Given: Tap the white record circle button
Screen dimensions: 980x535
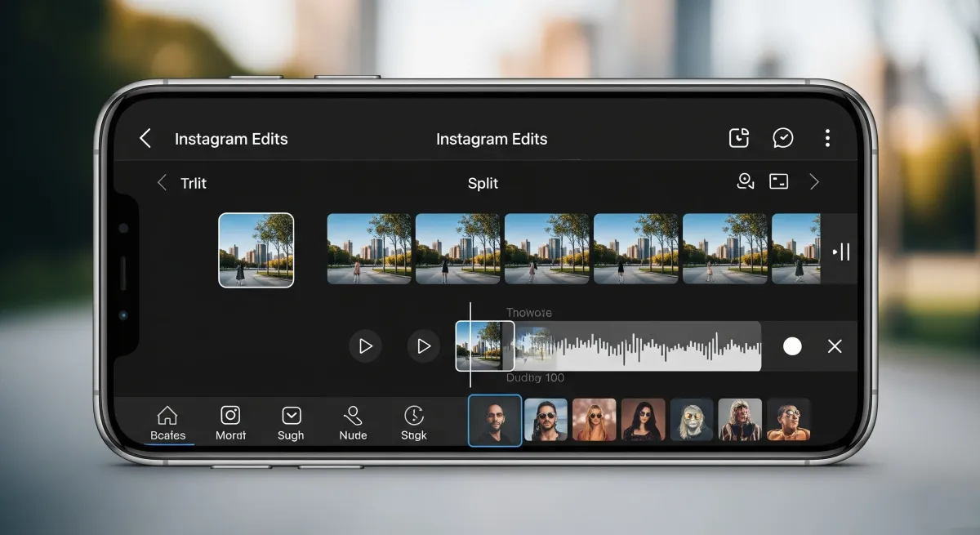Looking at the screenshot, I should tap(792, 346).
